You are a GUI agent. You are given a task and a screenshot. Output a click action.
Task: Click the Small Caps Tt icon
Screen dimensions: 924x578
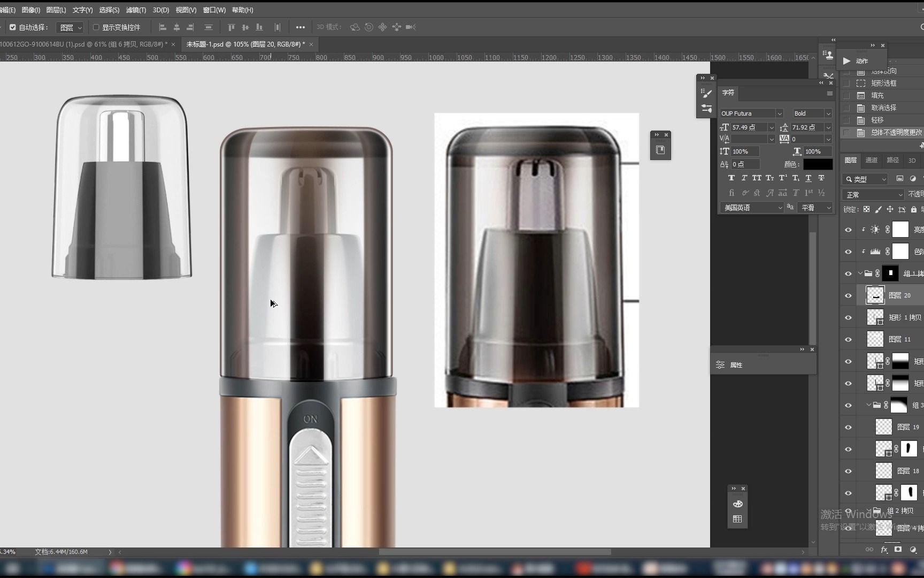pos(769,178)
